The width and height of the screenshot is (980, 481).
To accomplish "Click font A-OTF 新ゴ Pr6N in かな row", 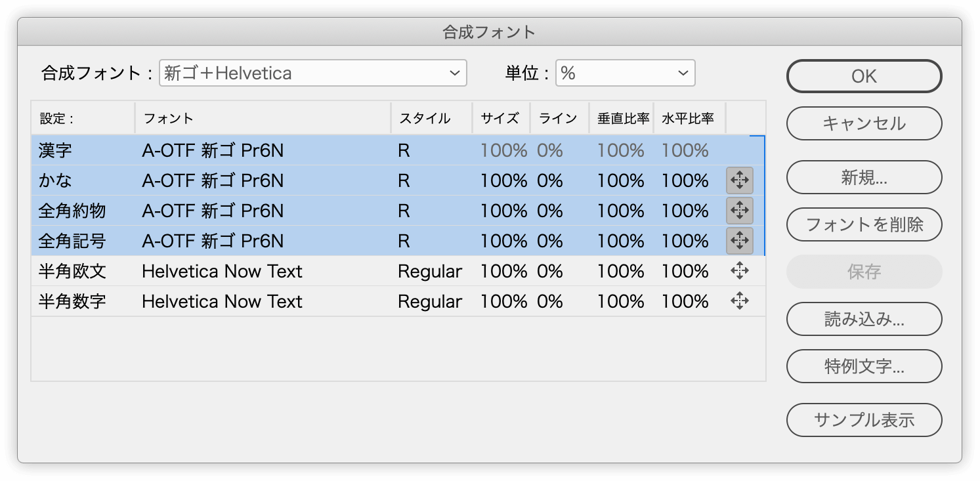I will 213,180.
